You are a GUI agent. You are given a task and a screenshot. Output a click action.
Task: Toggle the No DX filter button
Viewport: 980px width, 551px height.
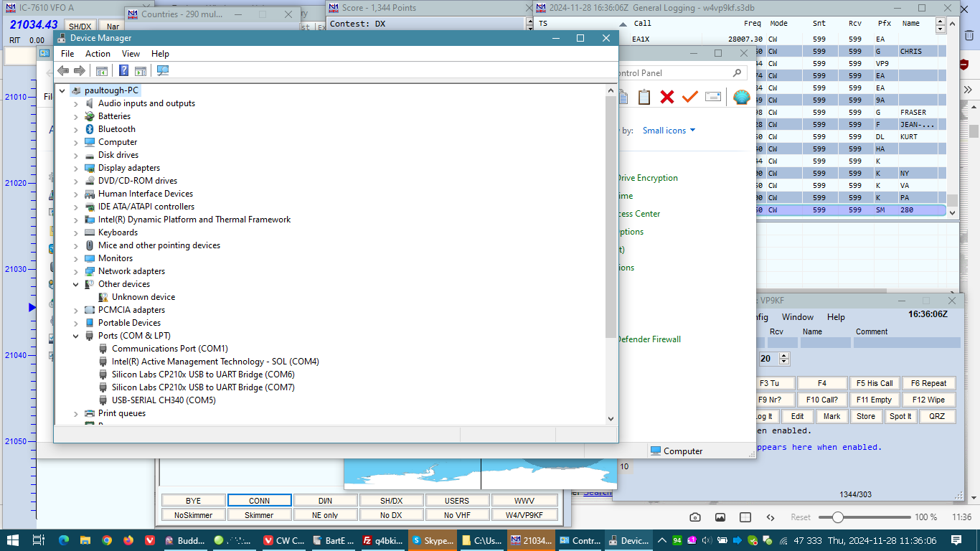391,515
